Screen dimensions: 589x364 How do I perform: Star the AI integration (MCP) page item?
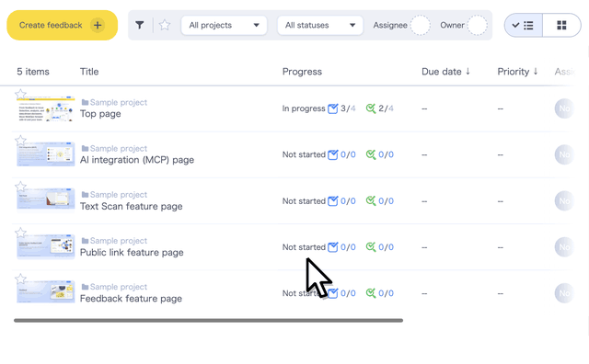[x=20, y=141]
